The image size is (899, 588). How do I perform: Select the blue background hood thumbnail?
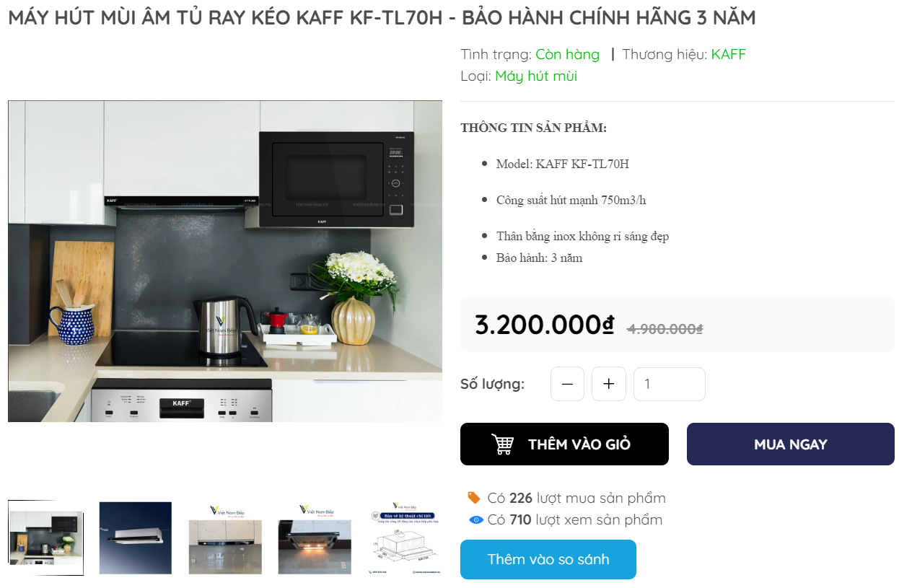pos(136,537)
